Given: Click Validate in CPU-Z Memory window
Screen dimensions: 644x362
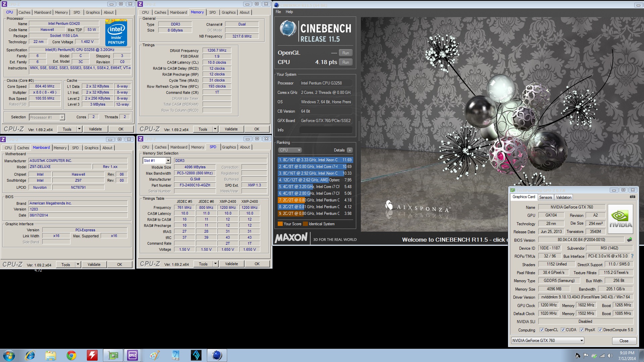Looking at the screenshot, I should click(x=231, y=129).
